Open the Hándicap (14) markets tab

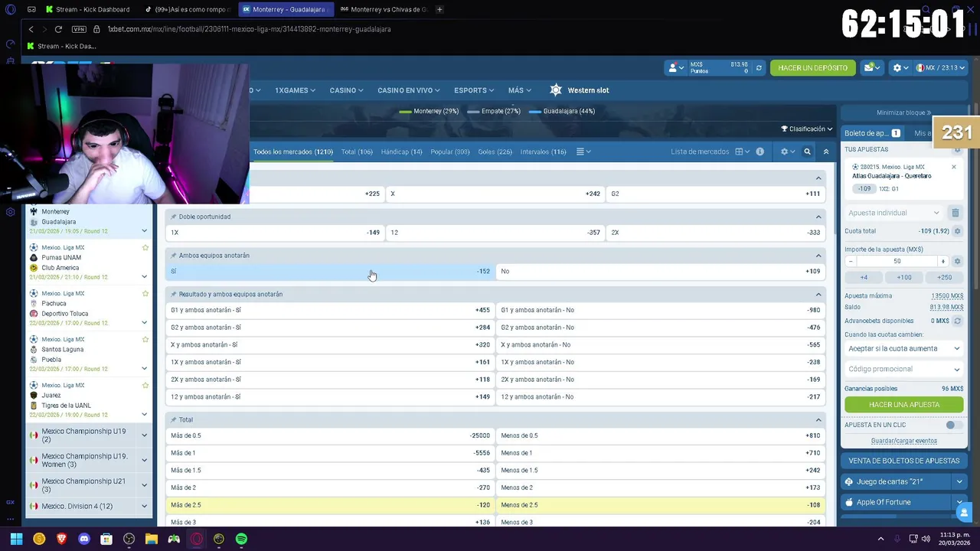401,152
